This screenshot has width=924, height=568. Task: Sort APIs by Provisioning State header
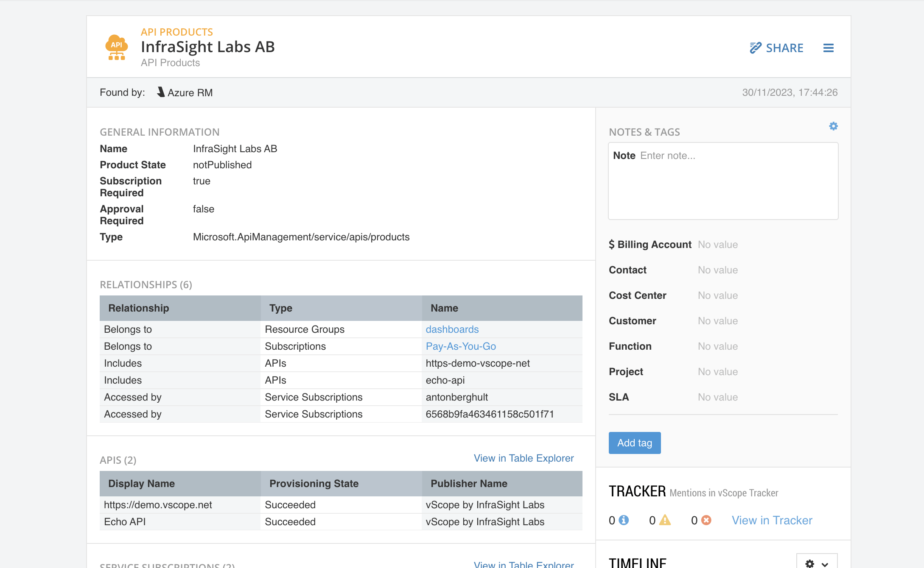pyautogui.click(x=342, y=484)
